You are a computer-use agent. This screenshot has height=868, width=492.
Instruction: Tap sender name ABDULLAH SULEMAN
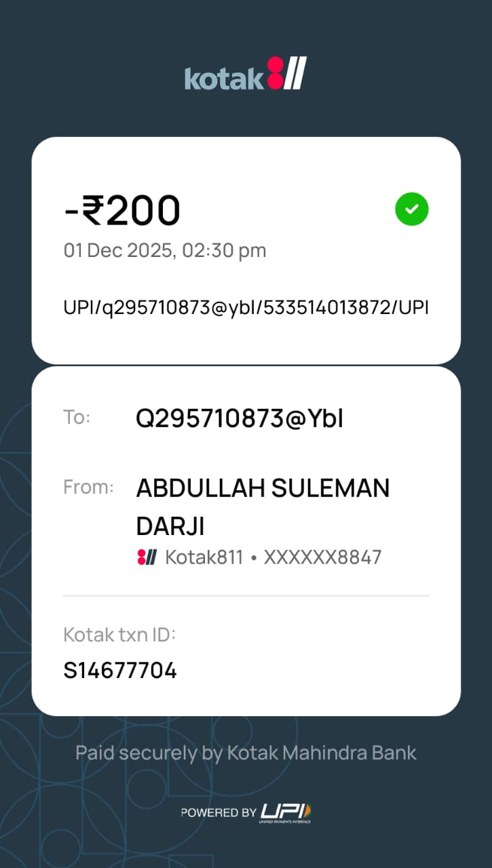tap(263, 488)
